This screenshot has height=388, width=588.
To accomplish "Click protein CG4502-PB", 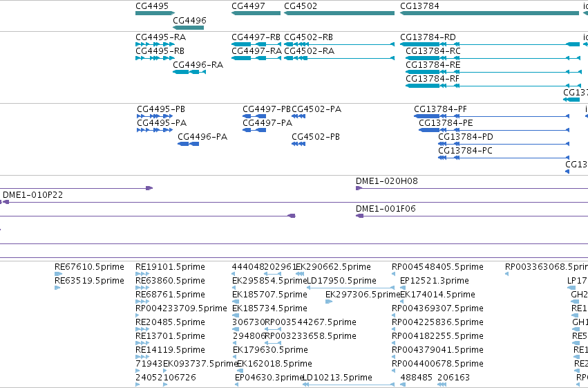I will click(x=298, y=144).
